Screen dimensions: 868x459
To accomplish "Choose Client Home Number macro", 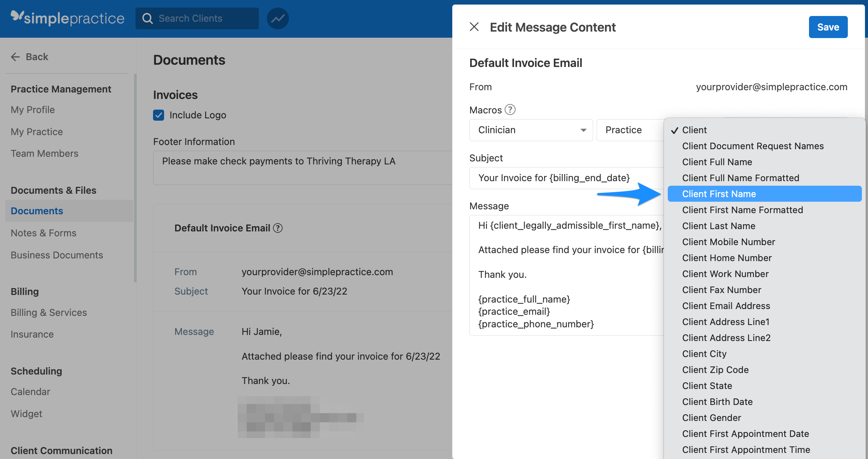I will 764,258.
